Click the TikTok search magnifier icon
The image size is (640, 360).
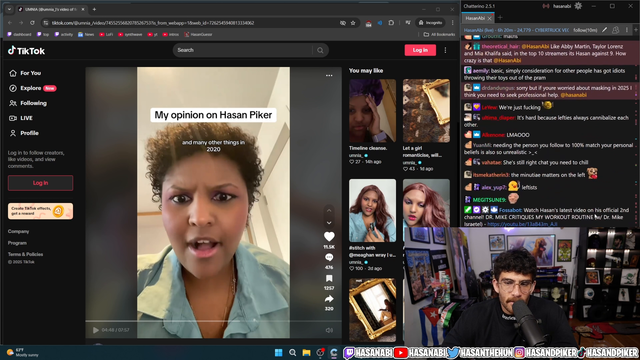320,50
